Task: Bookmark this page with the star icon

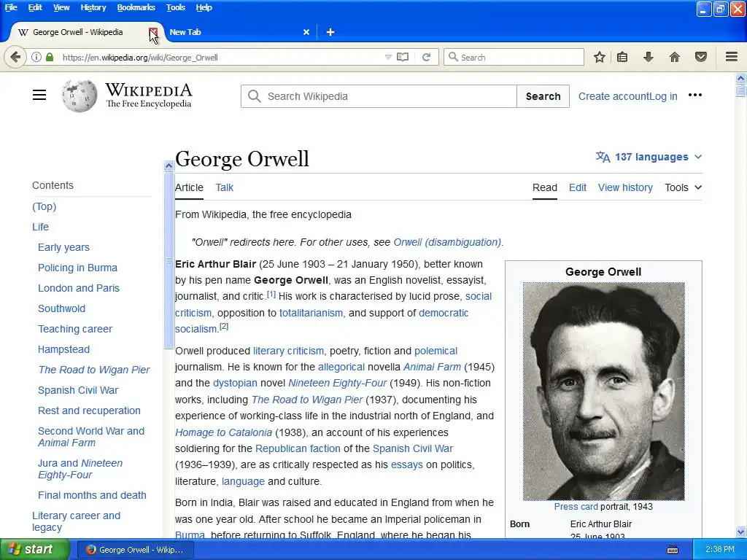Action: [x=600, y=57]
